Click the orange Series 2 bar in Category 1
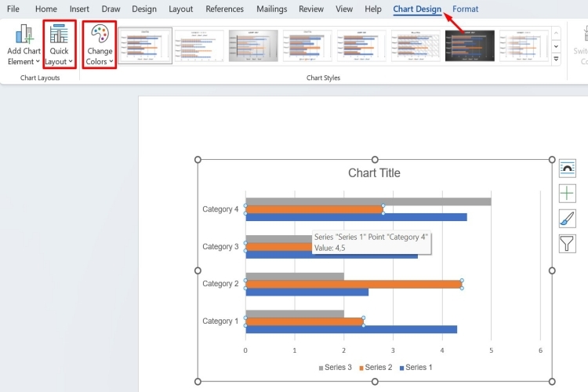Image resolution: width=588 pixels, height=392 pixels. pos(304,322)
